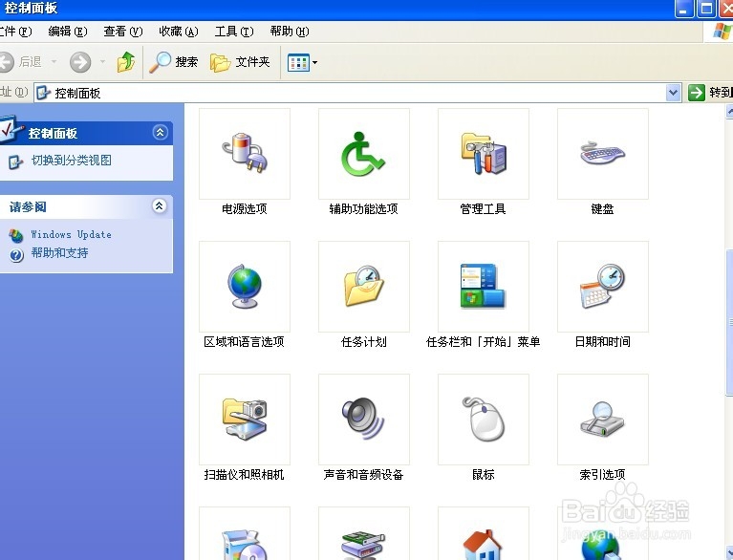733x560 pixels.
Task: Select the 键盘 label text
Action: click(x=603, y=209)
